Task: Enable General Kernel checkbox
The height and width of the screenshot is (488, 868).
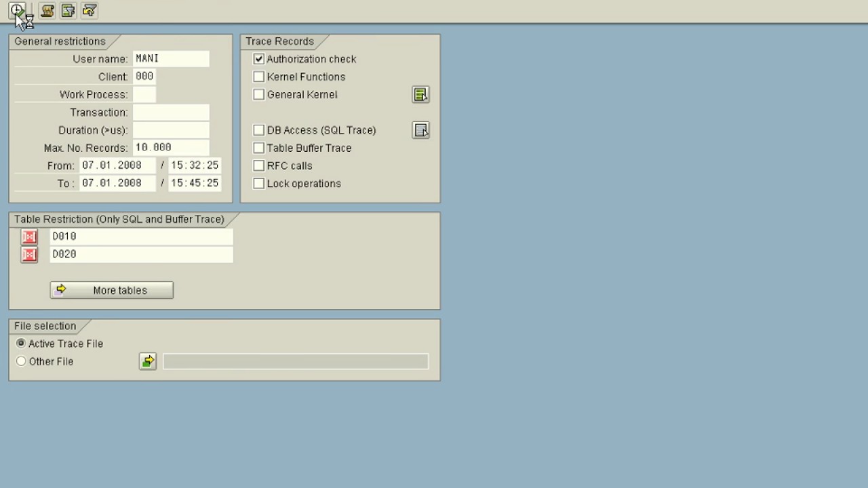Action: [x=258, y=94]
